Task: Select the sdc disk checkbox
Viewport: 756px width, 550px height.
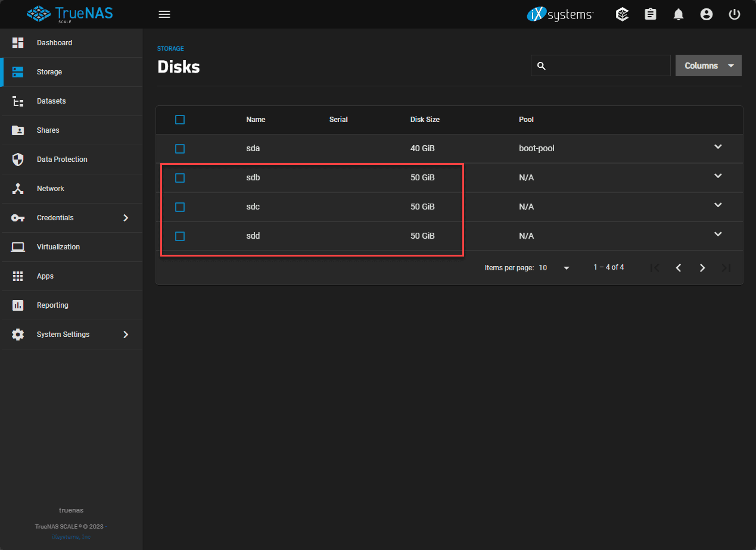Action: click(180, 207)
